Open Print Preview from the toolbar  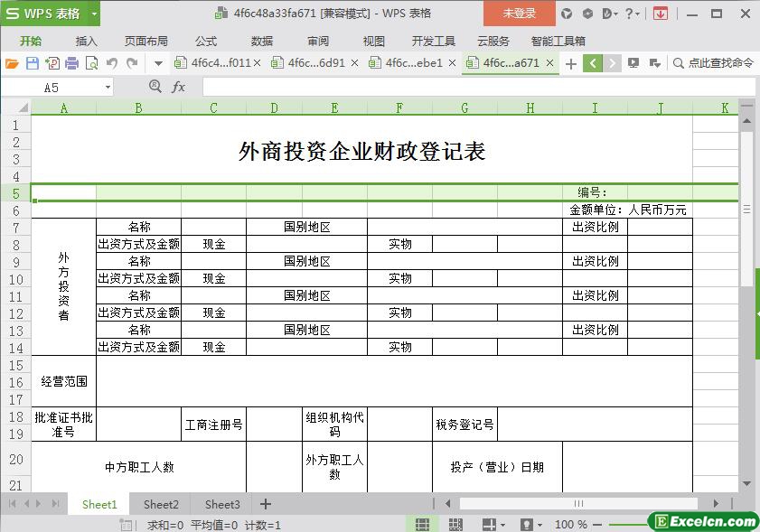[x=91, y=63]
